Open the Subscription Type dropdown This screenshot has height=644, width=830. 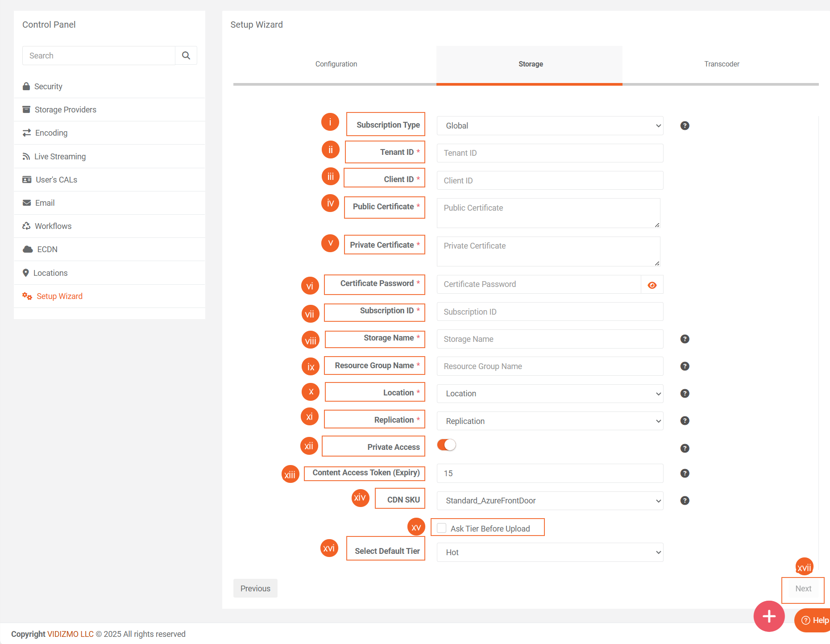550,126
